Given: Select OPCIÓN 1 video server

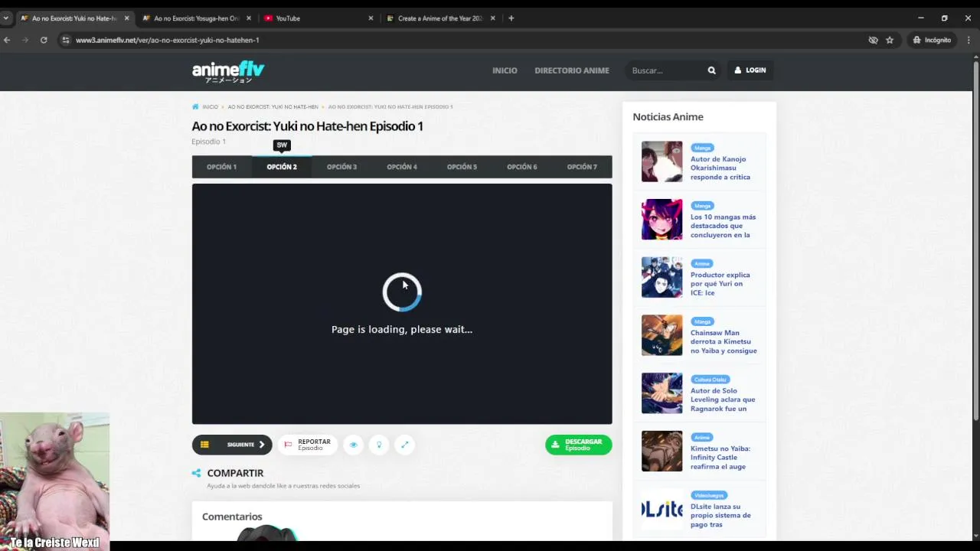Looking at the screenshot, I should 221,167.
